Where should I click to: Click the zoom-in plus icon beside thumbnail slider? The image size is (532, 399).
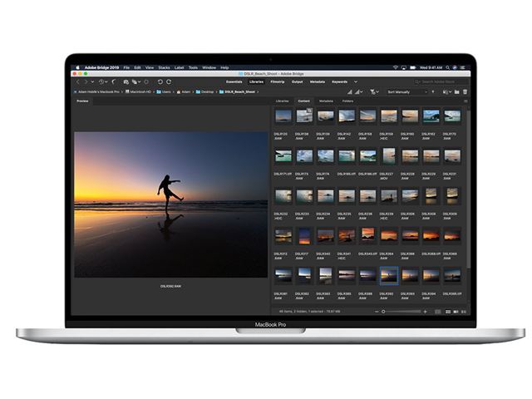click(425, 311)
